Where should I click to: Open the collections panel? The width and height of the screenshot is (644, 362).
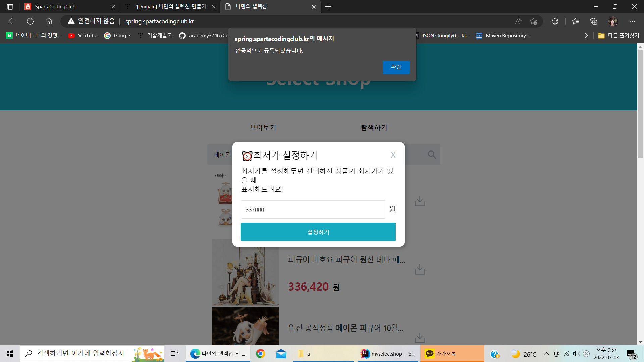tap(594, 21)
